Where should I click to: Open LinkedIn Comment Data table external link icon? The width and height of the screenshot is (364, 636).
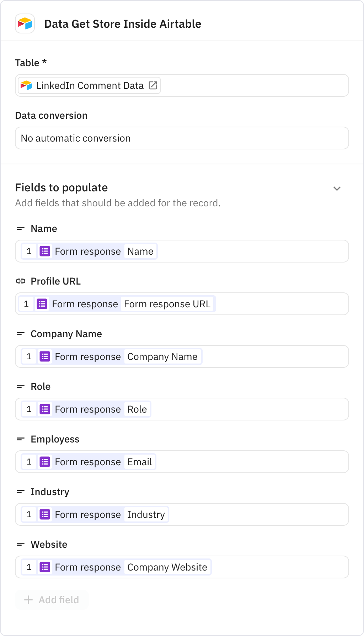(x=153, y=85)
